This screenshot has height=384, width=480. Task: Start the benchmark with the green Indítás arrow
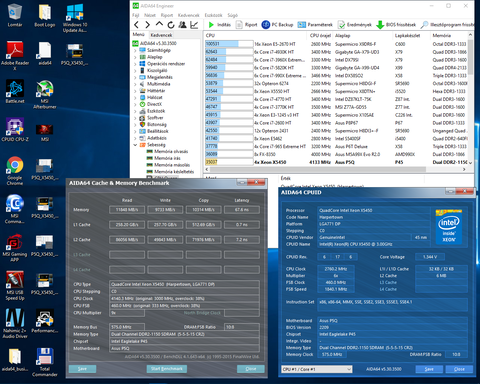coord(219,25)
